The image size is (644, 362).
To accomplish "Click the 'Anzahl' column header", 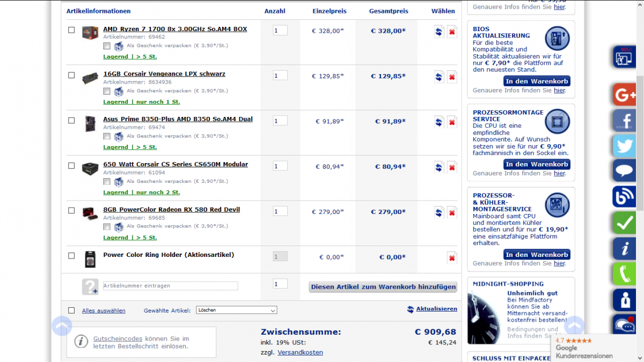I will (x=275, y=11).
